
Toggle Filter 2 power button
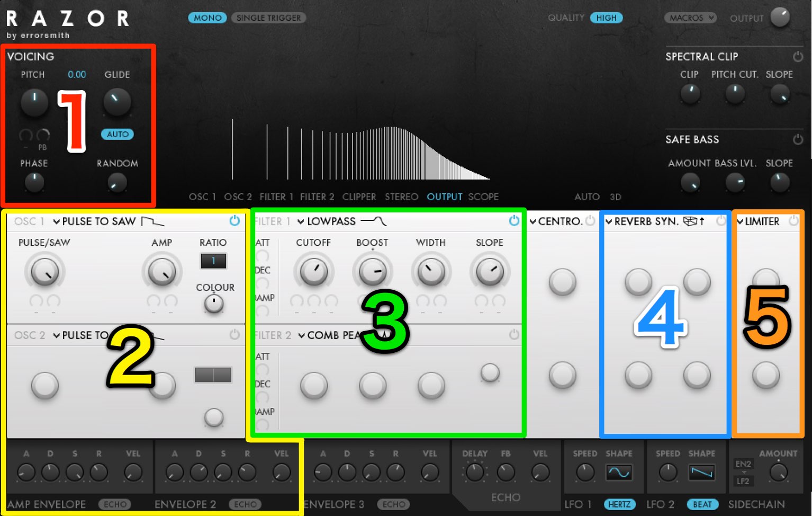(514, 335)
